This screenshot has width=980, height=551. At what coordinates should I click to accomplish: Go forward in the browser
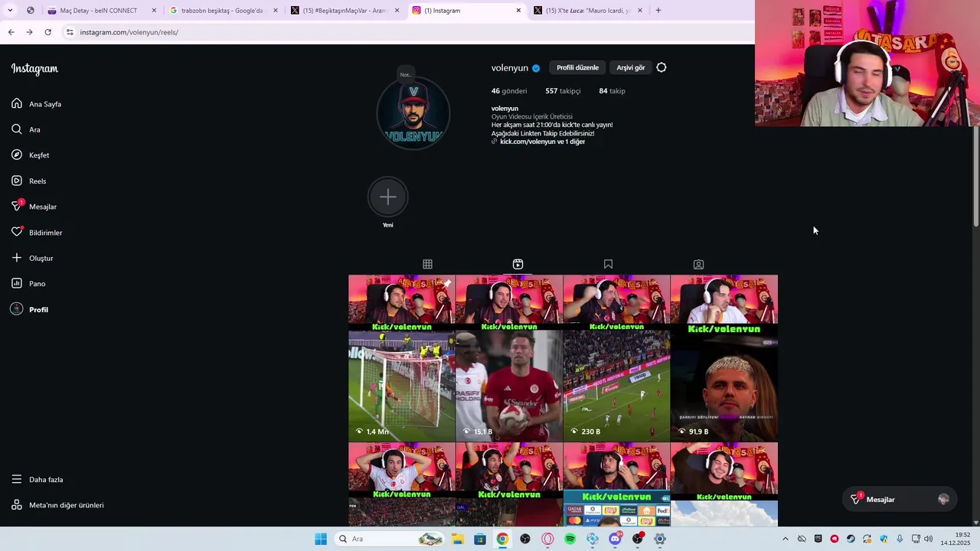(29, 32)
